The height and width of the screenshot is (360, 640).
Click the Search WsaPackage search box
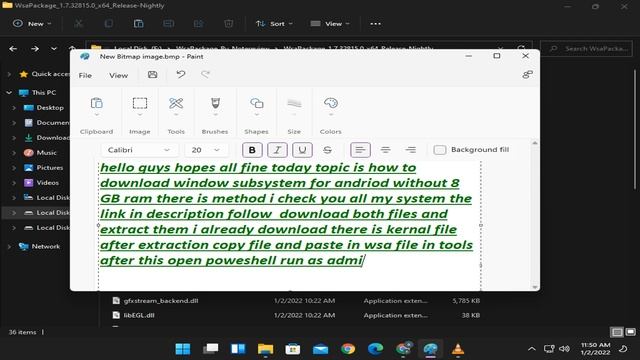point(586,49)
